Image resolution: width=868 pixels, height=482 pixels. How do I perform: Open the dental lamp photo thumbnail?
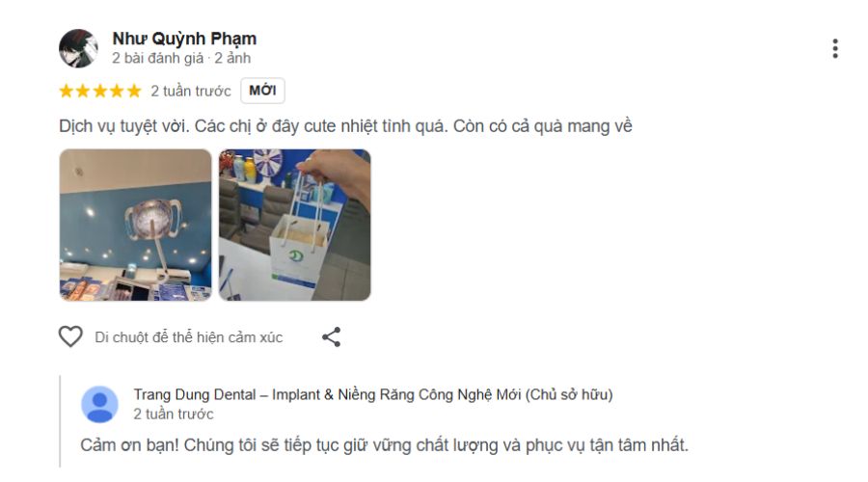tap(136, 225)
